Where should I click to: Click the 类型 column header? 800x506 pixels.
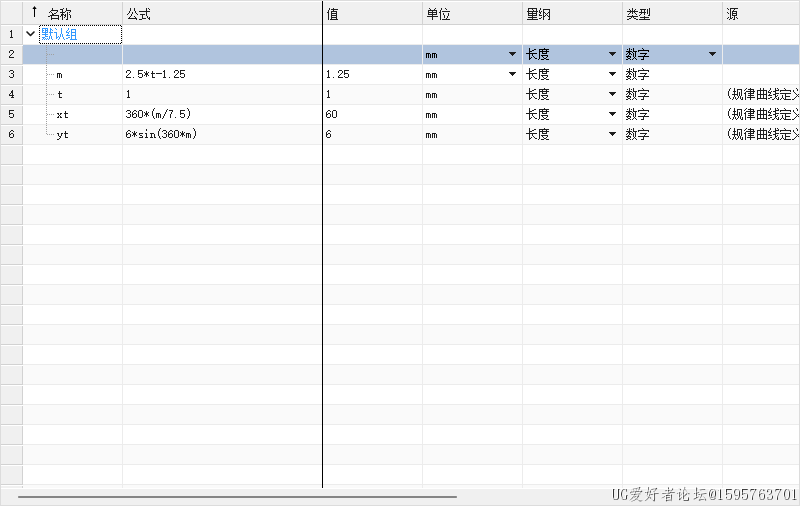[x=672, y=14]
